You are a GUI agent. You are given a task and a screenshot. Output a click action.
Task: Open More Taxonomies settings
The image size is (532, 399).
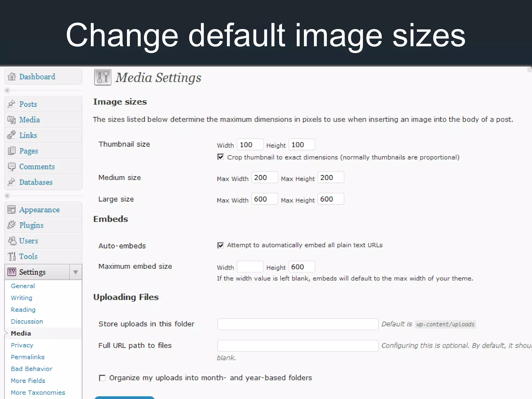click(x=38, y=393)
